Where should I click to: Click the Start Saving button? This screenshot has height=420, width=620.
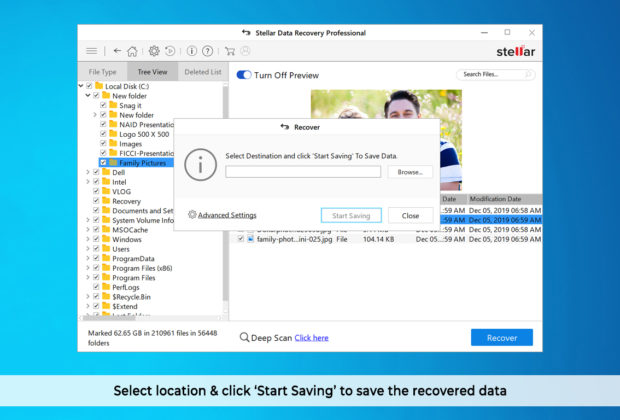tap(351, 216)
